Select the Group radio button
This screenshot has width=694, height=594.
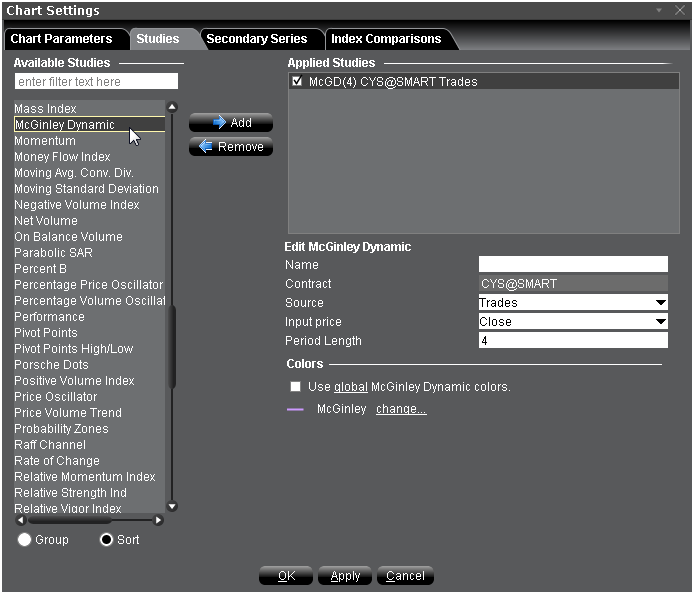point(25,540)
